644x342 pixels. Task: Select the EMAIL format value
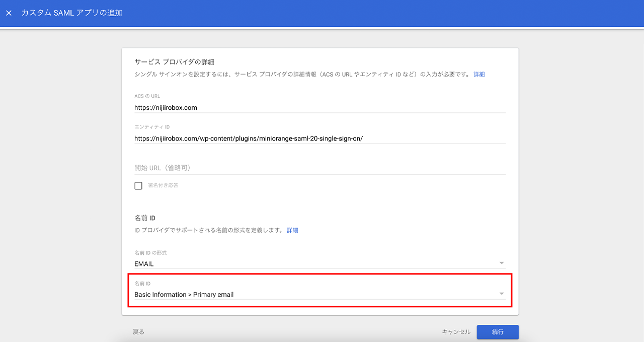144,264
